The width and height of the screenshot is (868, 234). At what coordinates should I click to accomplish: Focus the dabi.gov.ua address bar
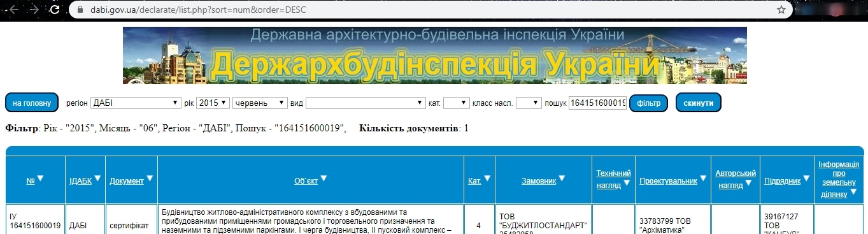click(x=430, y=10)
